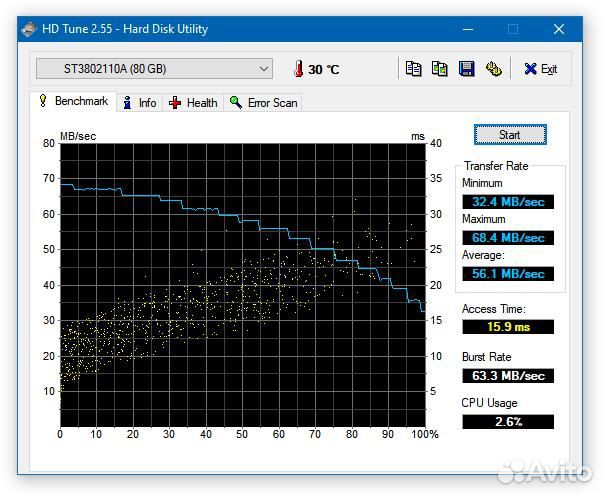Click the Transfer Rate group label
This screenshot has width=604, height=497.
496,166
